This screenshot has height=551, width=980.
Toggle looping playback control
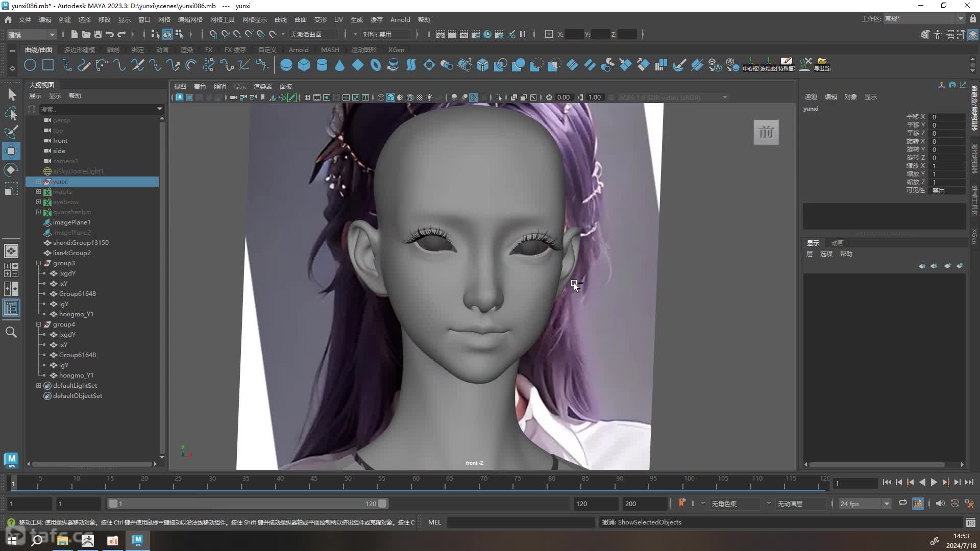click(903, 504)
